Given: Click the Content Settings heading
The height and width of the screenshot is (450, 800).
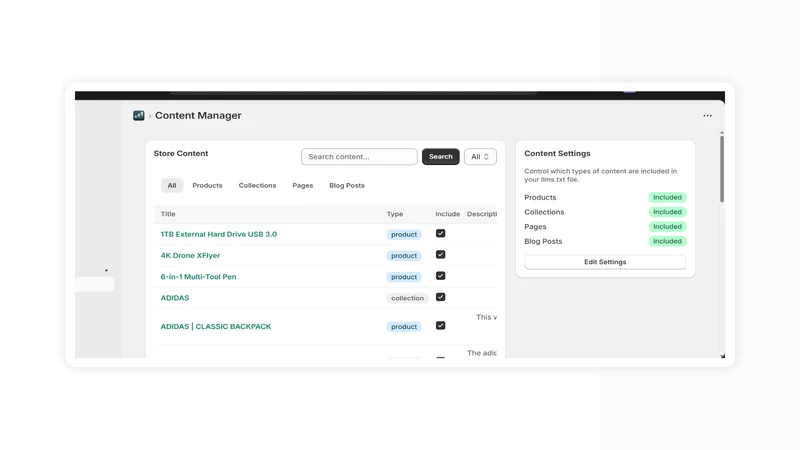Looking at the screenshot, I should tap(557, 153).
